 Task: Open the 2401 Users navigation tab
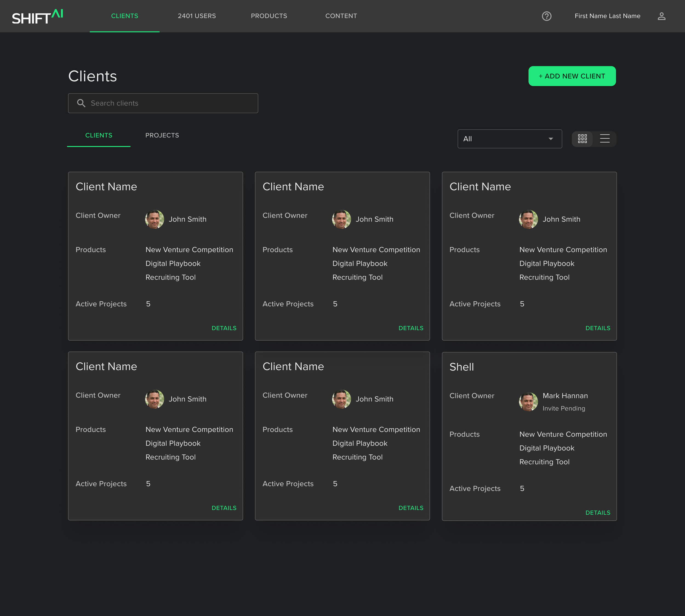197,16
